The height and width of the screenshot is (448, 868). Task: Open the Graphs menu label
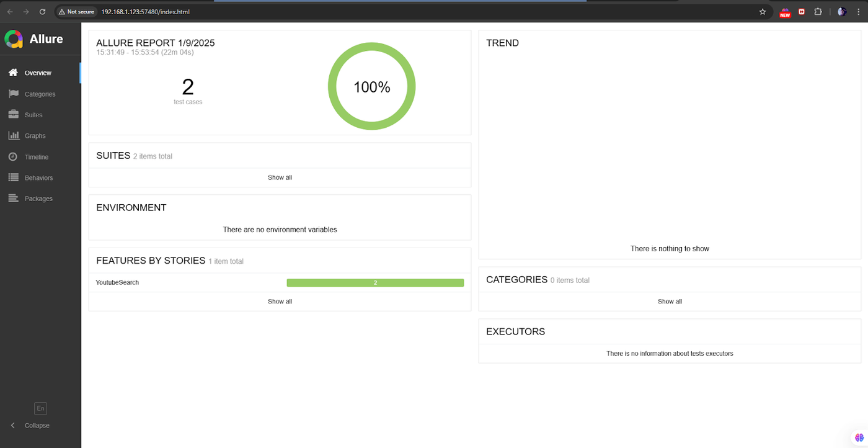click(35, 136)
